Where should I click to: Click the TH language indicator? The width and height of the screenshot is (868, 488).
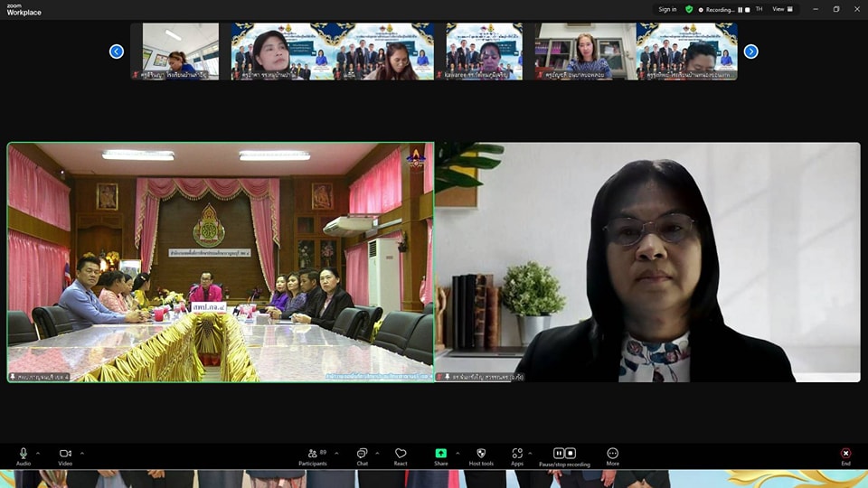[x=759, y=9]
